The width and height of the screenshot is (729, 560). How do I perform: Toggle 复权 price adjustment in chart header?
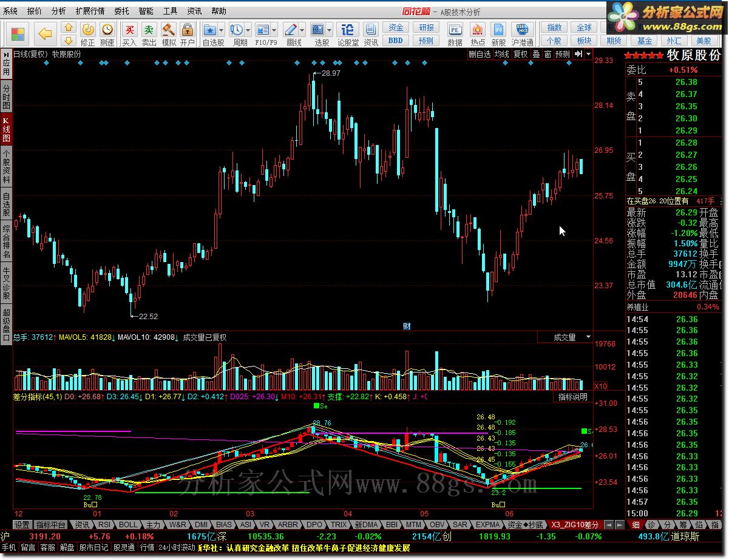[x=521, y=54]
